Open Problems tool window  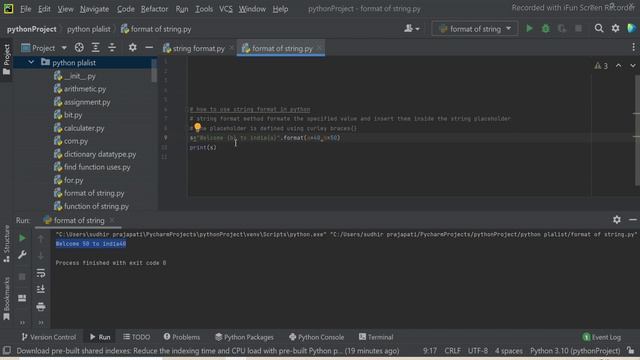(182, 337)
